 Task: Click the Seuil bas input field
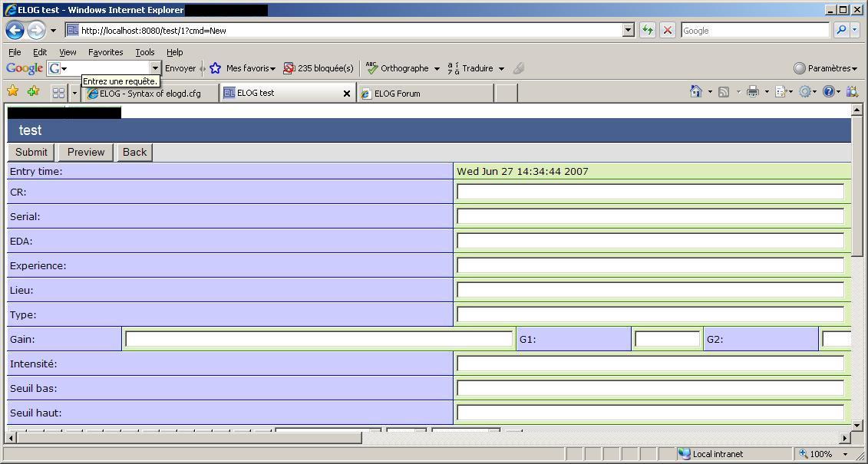pyautogui.click(x=651, y=387)
